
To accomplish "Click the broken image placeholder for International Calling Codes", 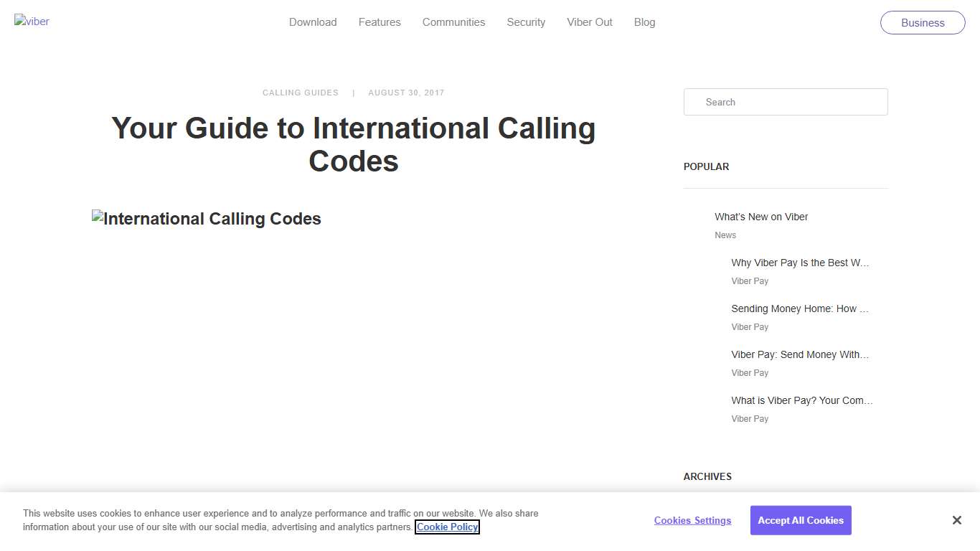I will click(x=207, y=219).
